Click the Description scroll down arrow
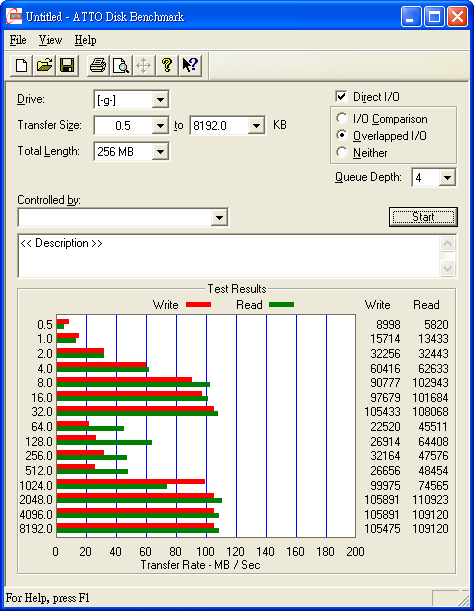Image resolution: width=474 pixels, height=611 pixels. (447, 268)
